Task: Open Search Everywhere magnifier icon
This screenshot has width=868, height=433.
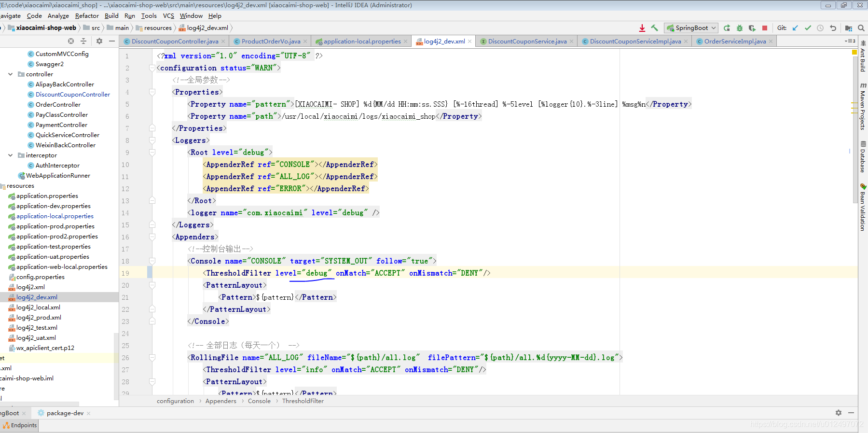Action: [861, 28]
